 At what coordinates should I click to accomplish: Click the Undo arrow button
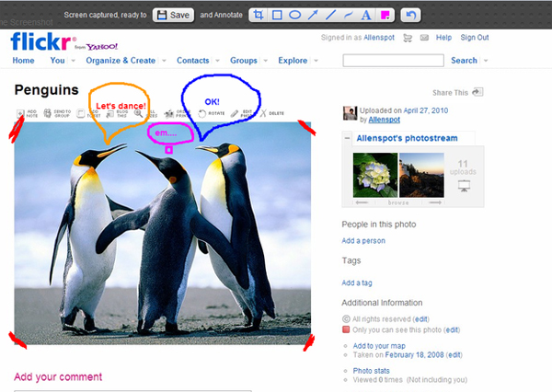pyautogui.click(x=411, y=15)
